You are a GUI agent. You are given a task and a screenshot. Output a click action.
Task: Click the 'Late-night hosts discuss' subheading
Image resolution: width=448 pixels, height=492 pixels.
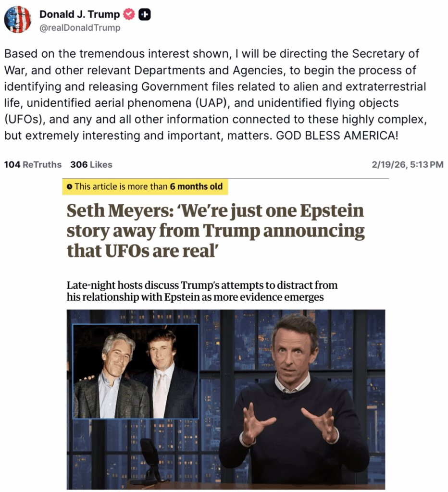[202, 291]
